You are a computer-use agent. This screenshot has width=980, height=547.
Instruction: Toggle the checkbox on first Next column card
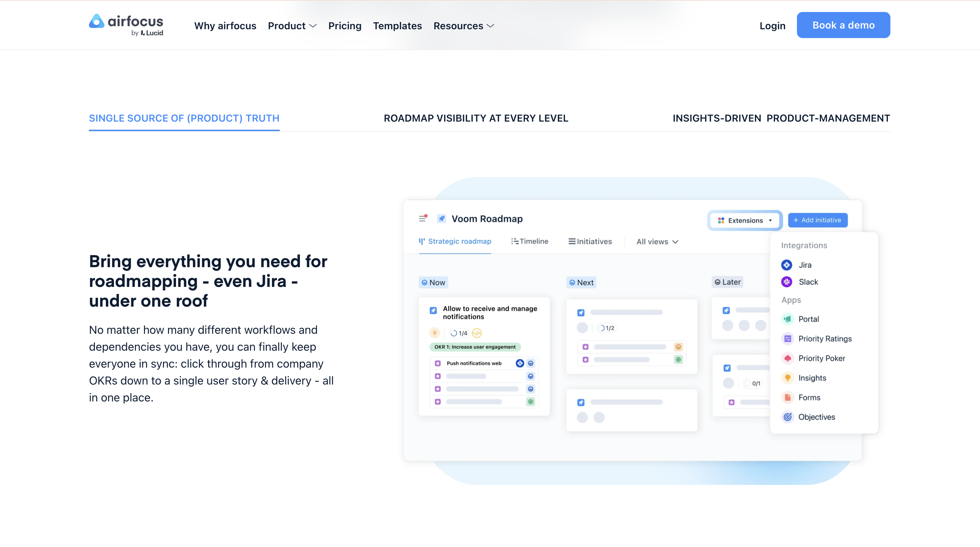[x=581, y=313]
